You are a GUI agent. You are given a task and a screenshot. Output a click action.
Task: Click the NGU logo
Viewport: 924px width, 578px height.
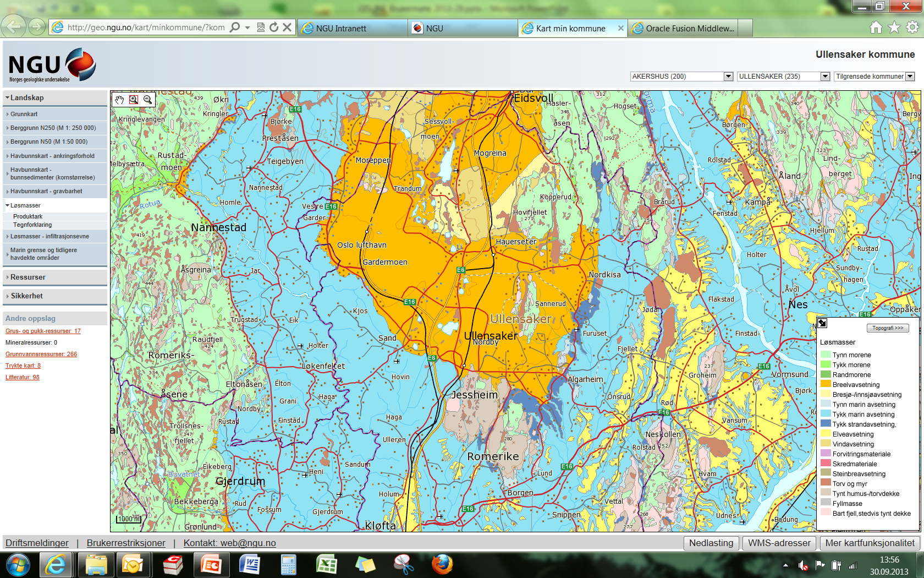[52, 65]
